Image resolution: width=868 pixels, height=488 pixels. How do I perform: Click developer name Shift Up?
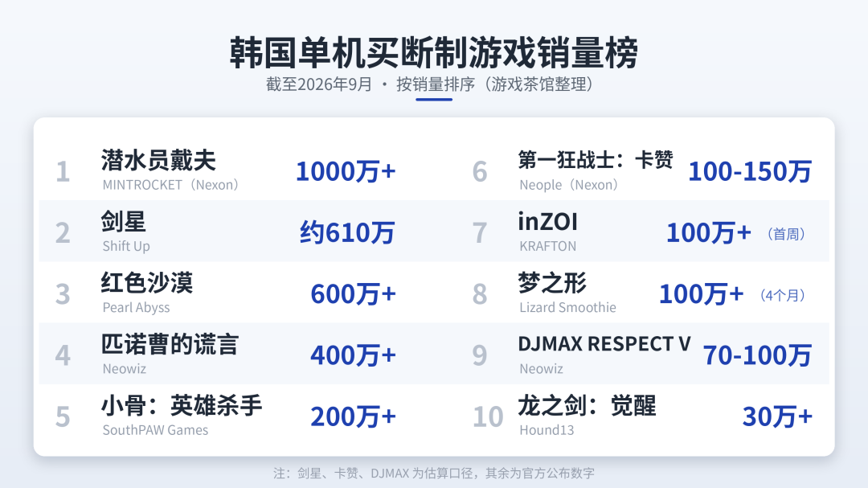coord(126,246)
